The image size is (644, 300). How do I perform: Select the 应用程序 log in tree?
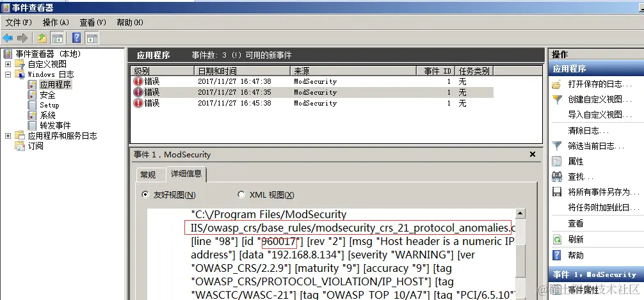(56, 85)
